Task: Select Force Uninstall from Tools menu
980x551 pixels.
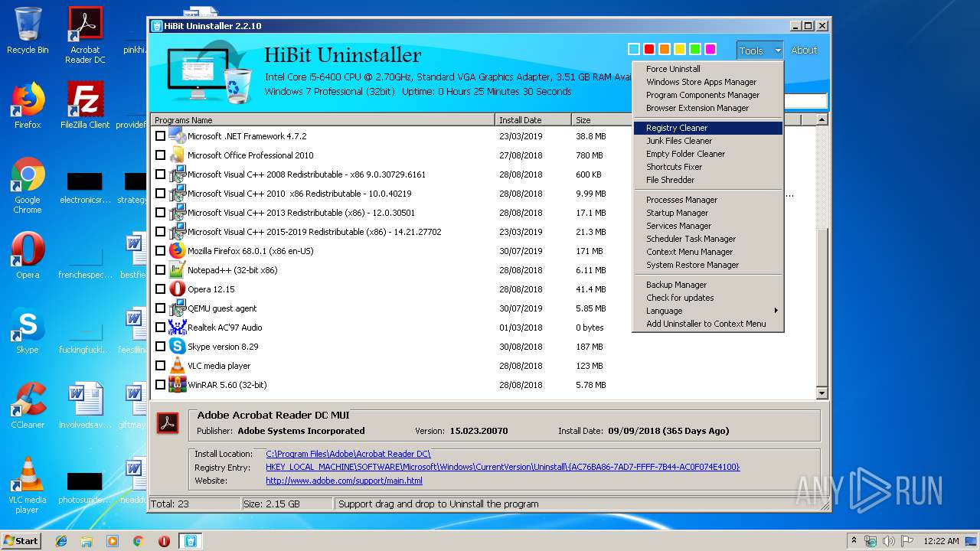Action: click(708, 69)
